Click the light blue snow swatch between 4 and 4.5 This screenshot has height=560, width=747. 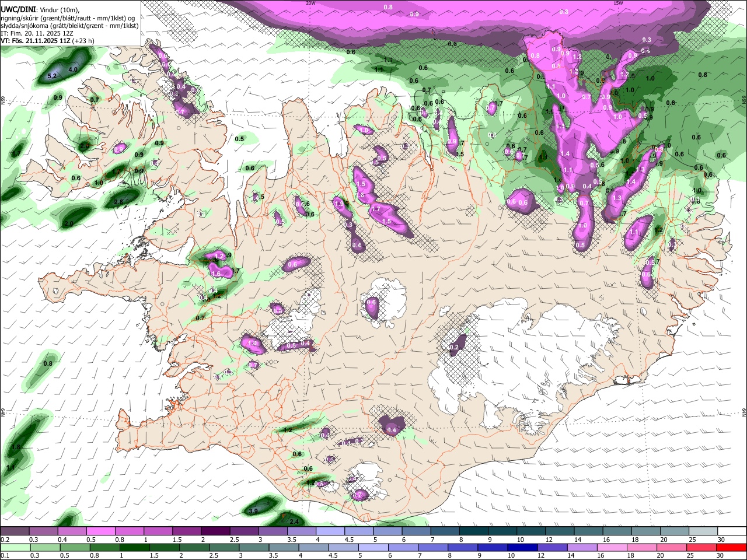click(x=330, y=531)
